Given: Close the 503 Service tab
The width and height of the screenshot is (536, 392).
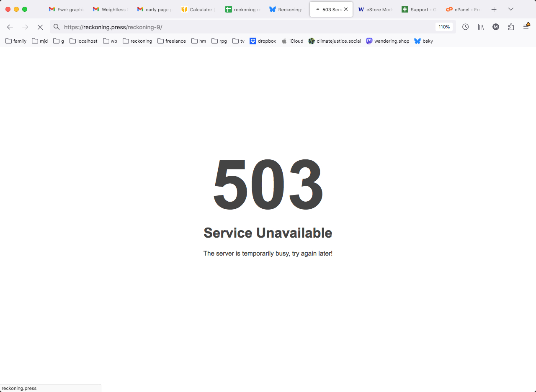Looking at the screenshot, I should click(346, 9).
